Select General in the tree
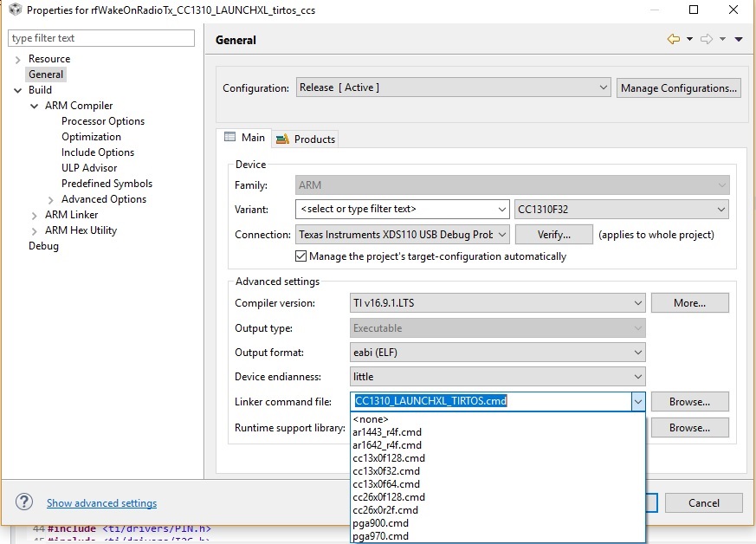 click(x=46, y=74)
